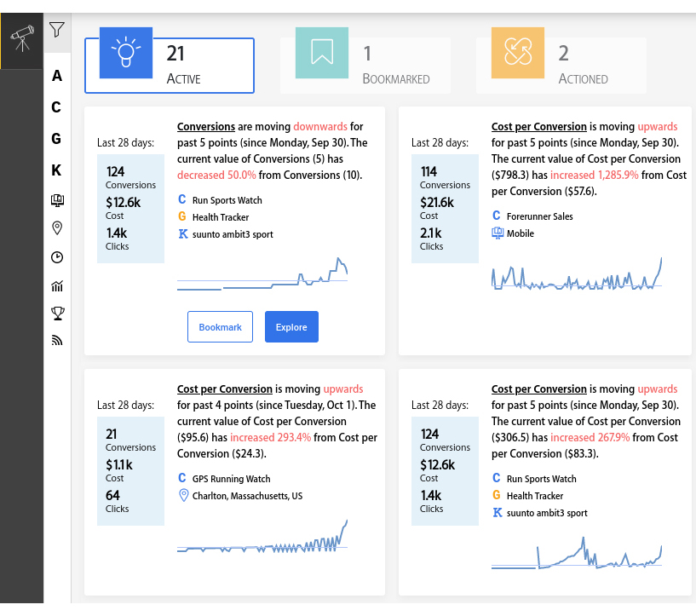Open the filter funnel icon
This screenshot has height=616, width=696.
pyautogui.click(x=57, y=30)
